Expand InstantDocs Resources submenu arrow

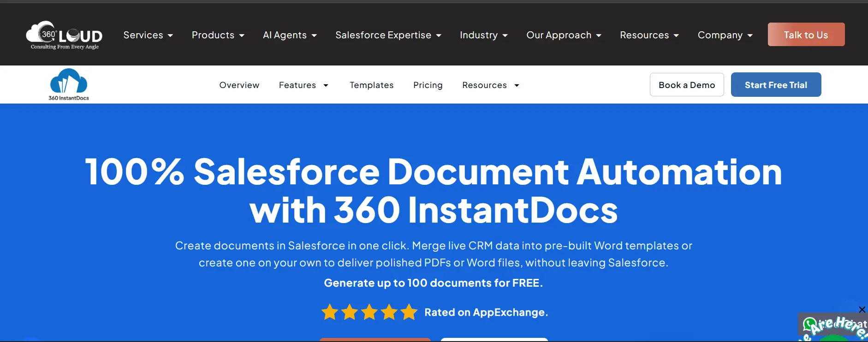517,85
